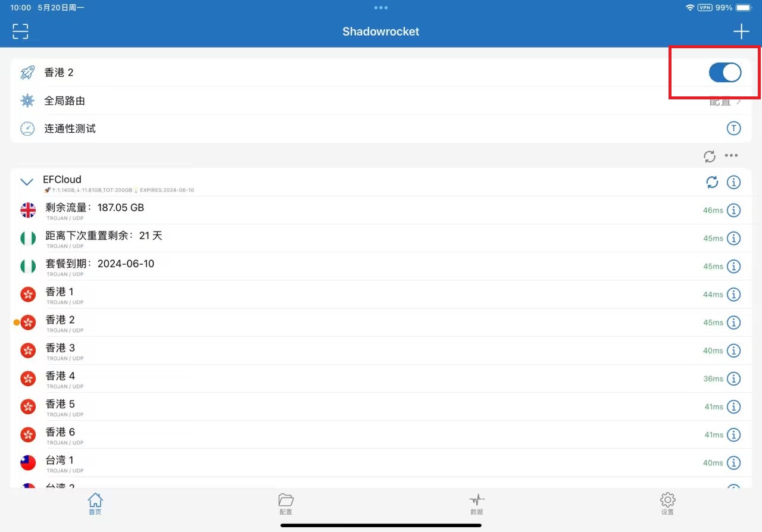Screen dimensions: 762x532
Task: Click the refresh icon above server list
Action: click(x=710, y=157)
